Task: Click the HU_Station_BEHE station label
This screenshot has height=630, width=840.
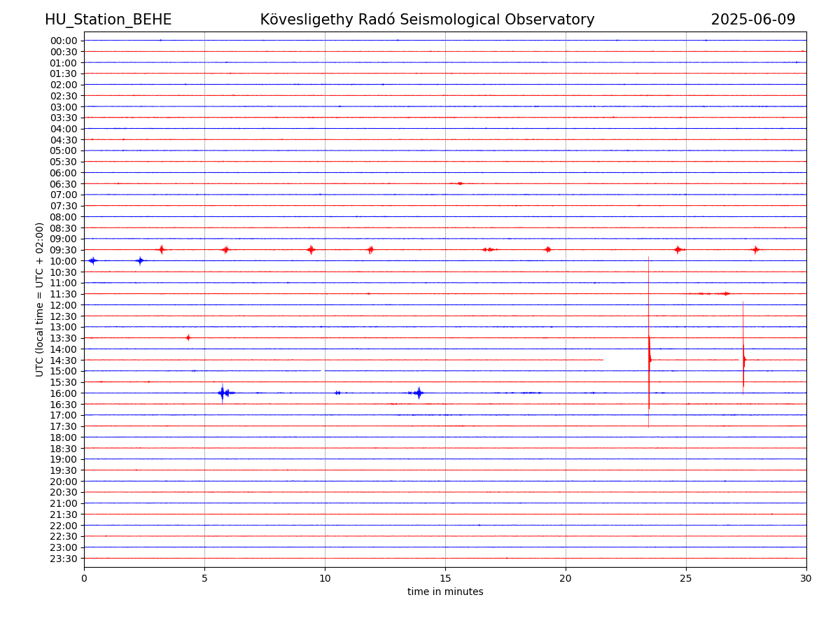Action: tap(108, 20)
